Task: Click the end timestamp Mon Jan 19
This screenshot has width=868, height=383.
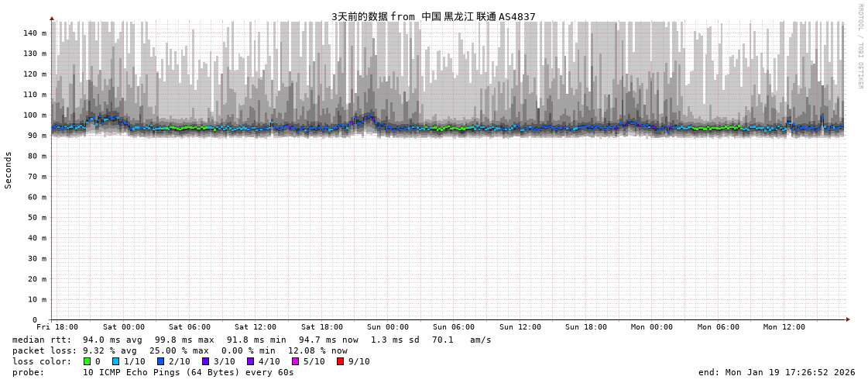Action: (x=777, y=372)
